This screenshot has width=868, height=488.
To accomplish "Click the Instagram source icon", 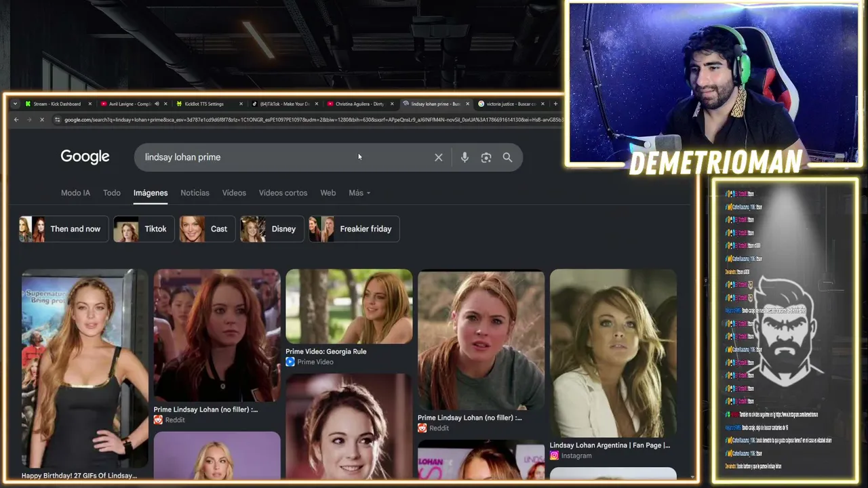I will (x=554, y=455).
